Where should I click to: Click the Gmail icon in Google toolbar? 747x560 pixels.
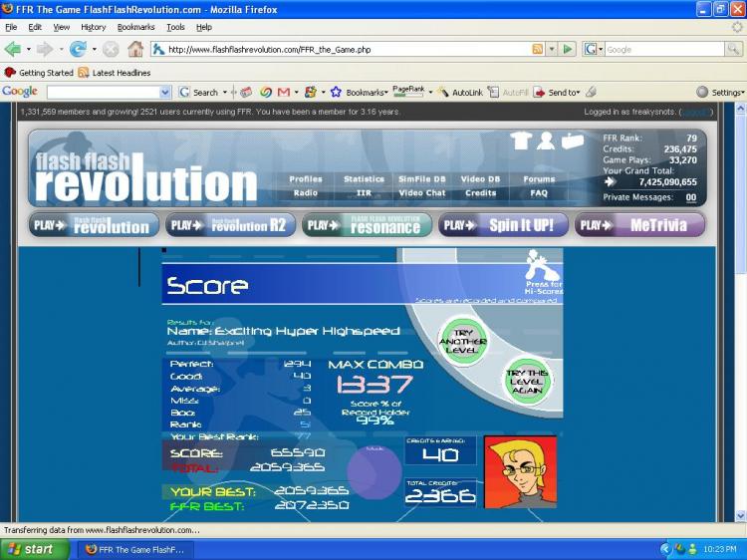pyautogui.click(x=284, y=92)
